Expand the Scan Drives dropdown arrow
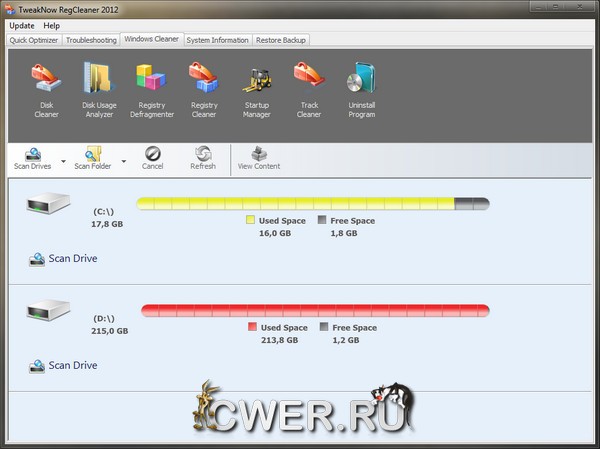 tap(64, 160)
